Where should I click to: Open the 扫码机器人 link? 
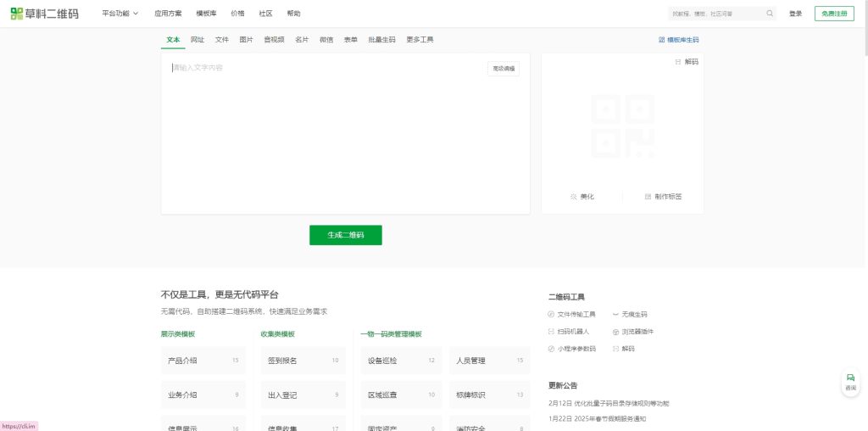point(573,331)
